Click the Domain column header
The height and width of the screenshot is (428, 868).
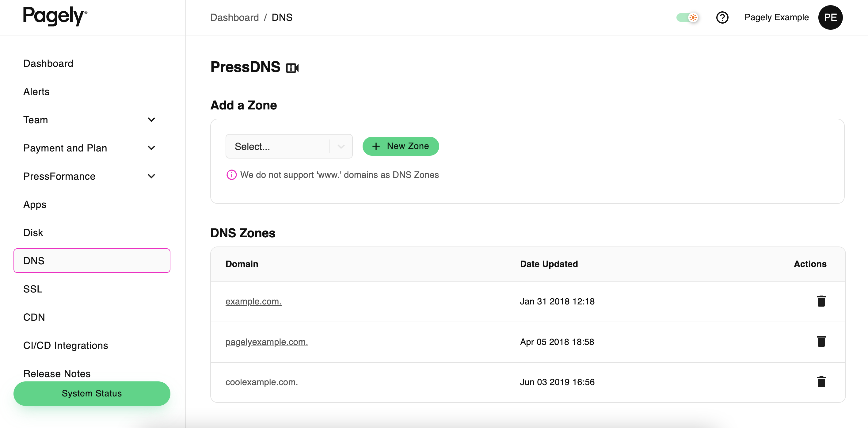[x=242, y=264]
